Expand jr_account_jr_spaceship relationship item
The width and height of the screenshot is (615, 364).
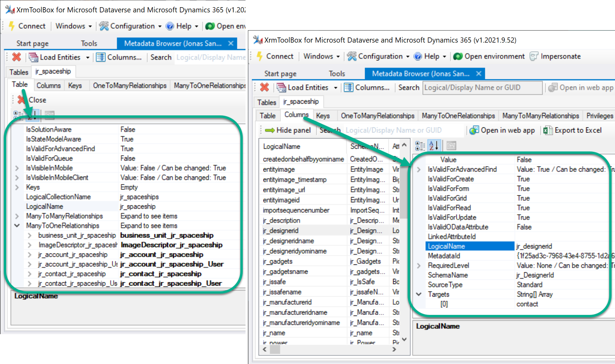(30, 254)
